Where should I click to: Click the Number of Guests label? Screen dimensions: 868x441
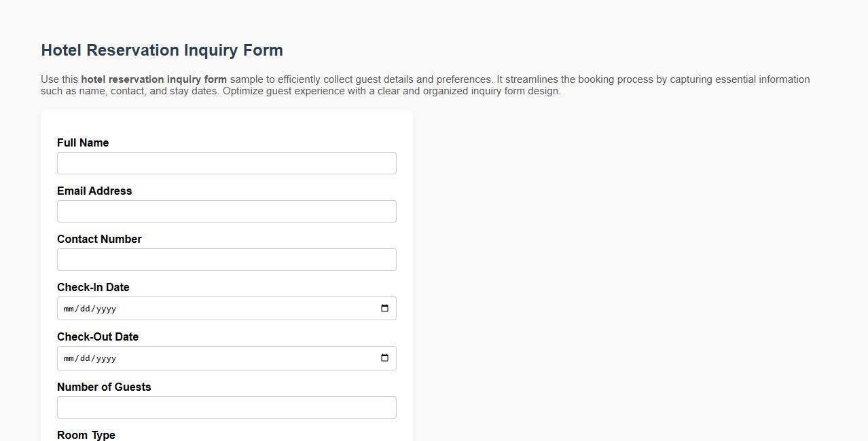[104, 387]
